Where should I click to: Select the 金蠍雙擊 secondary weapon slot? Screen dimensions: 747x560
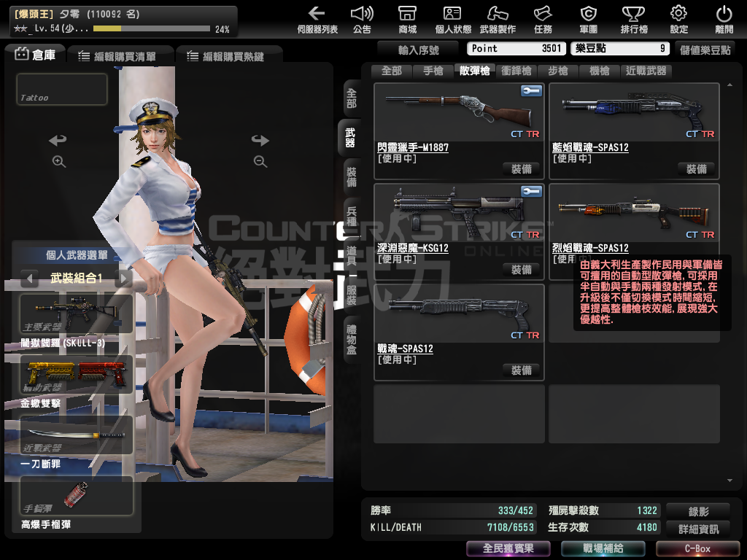coord(76,374)
